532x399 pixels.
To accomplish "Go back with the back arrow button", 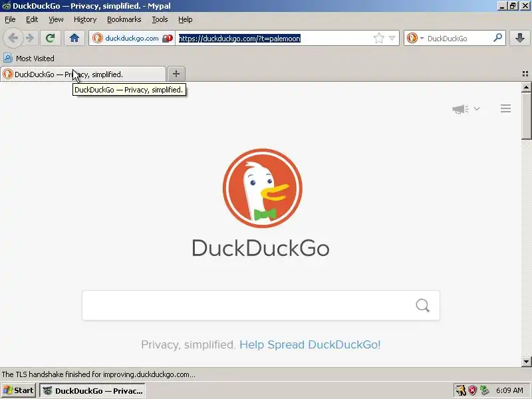I will pos(13,38).
